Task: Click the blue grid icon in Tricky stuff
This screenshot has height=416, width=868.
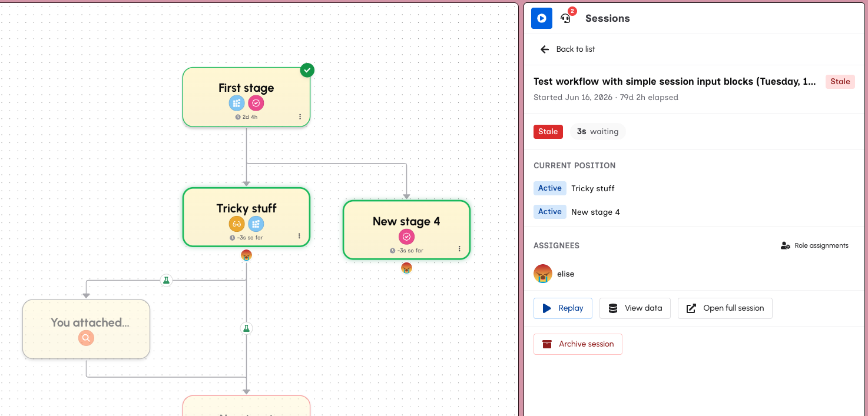Action: click(256, 224)
